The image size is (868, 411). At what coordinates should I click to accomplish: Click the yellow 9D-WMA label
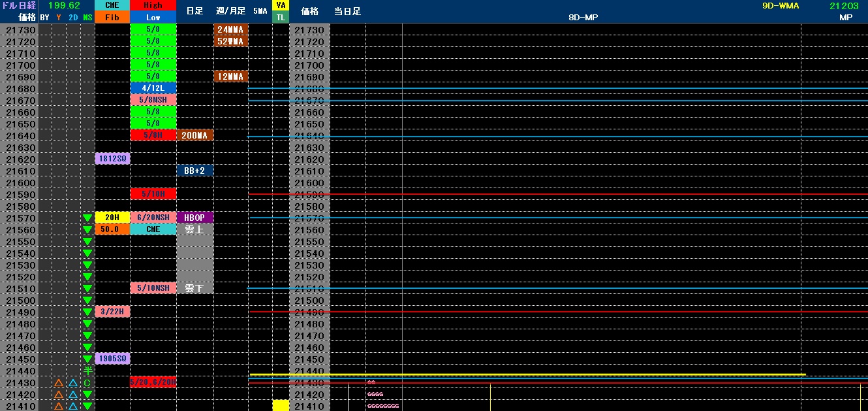780,5
